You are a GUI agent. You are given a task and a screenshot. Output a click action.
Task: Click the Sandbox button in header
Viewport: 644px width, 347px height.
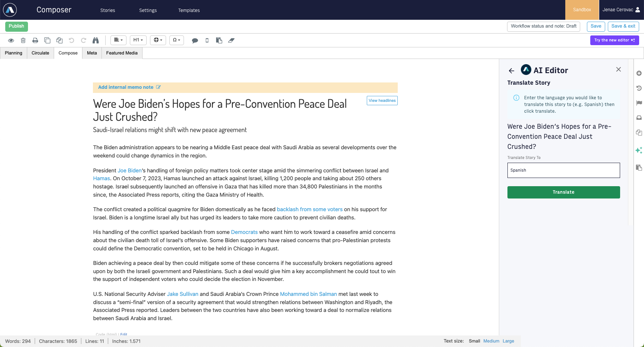pyautogui.click(x=582, y=10)
